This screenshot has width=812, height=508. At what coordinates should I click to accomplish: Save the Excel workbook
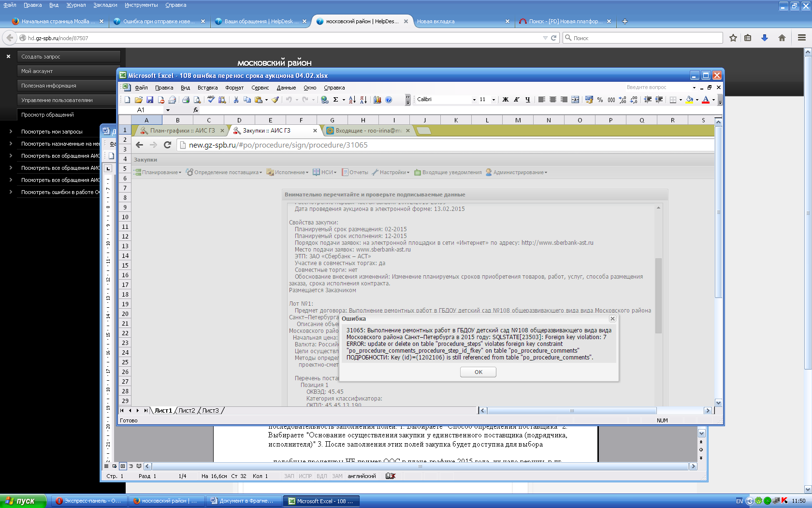pyautogui.click(x=149, y=100)
